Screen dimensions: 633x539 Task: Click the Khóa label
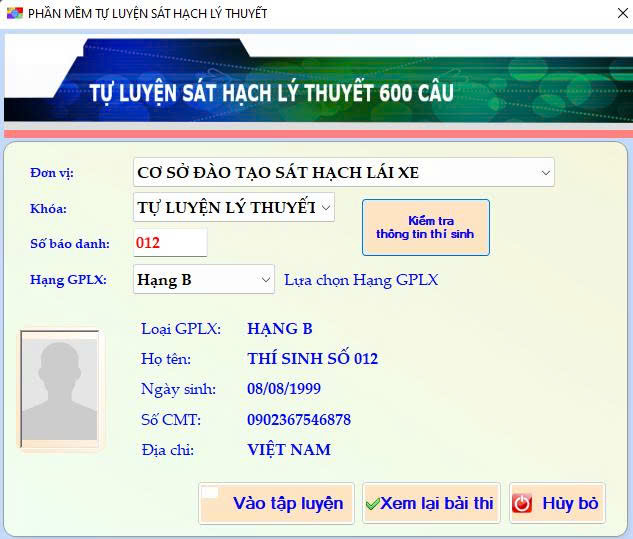coord(48,209)
